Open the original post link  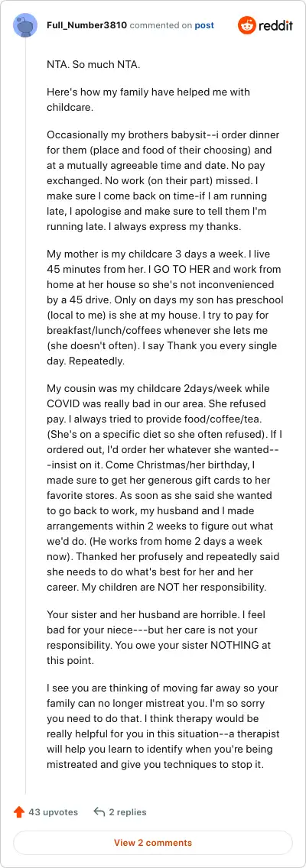204,25
